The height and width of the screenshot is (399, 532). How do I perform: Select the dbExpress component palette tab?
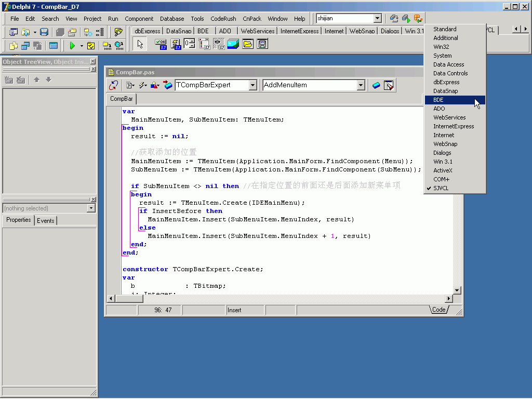point(147,31)
